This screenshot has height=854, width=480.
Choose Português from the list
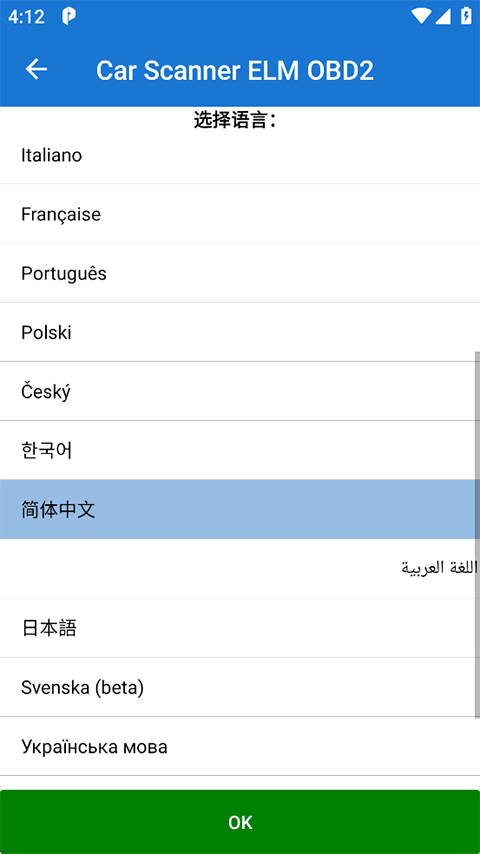240,273
